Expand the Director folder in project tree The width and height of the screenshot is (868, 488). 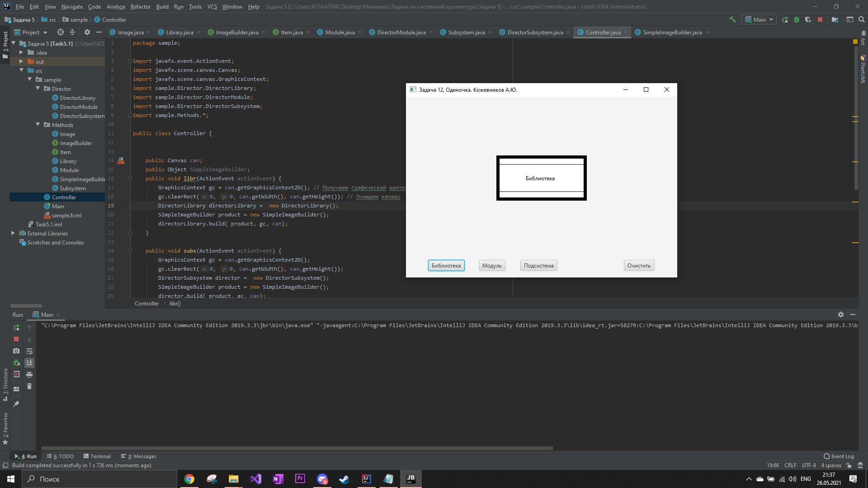click(x=38, y=89)
